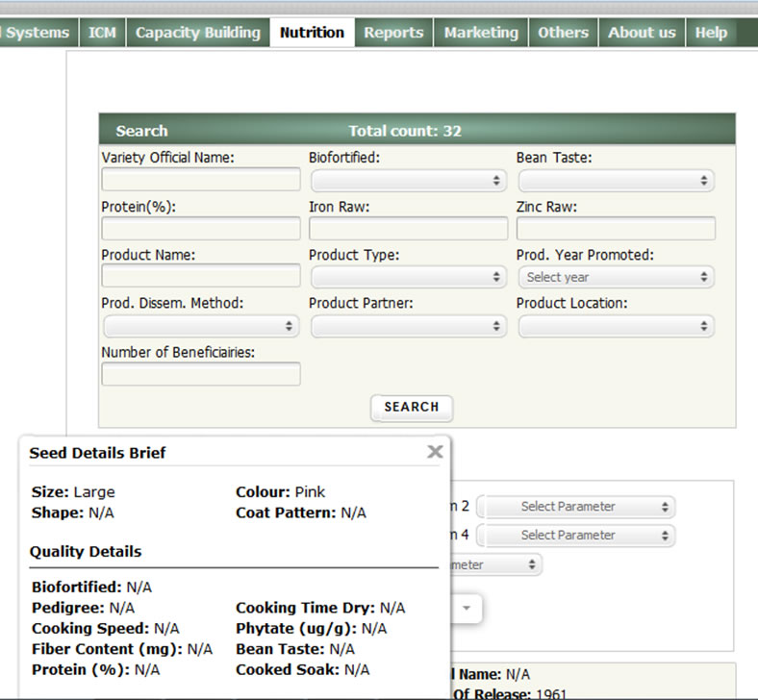This screenshot has width=758, height=700.
Task: Open the Nutrition tab
Action: pyautogui.click(x=312, y=33)
